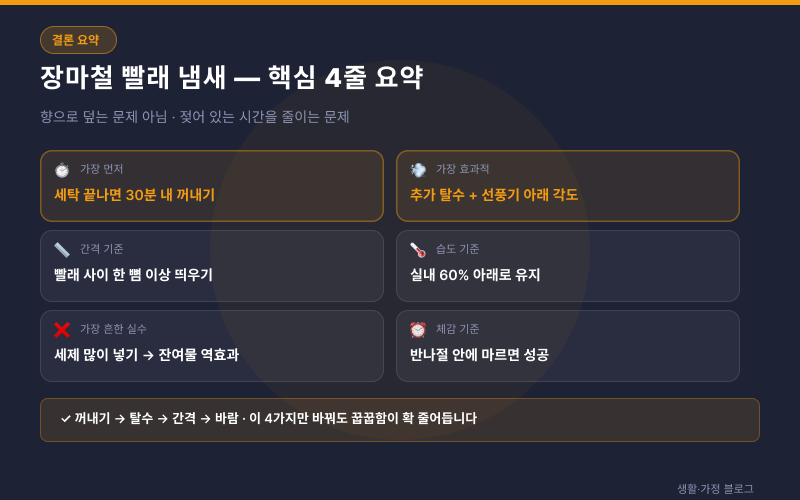Image resolution: width=800 pixels, height=500 pixels.
Task: Click the red X icon beside 가장 흔한 실수
Action: [62, 330]
